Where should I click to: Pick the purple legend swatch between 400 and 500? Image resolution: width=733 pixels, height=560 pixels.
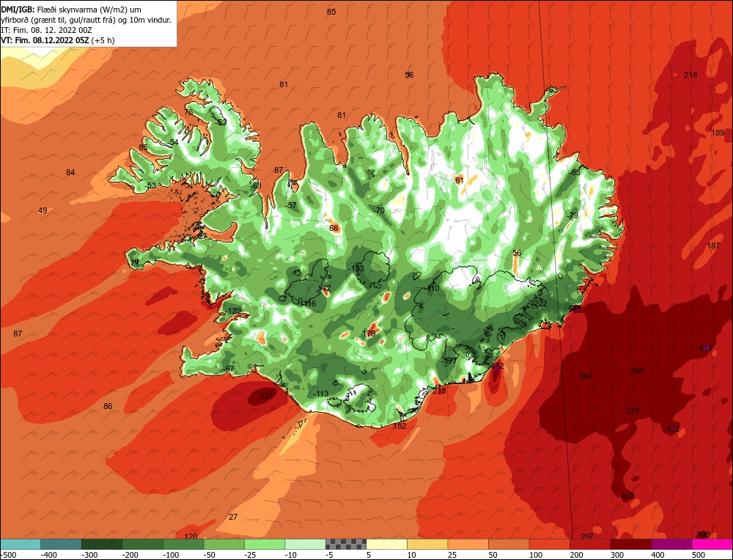point(671,544)
